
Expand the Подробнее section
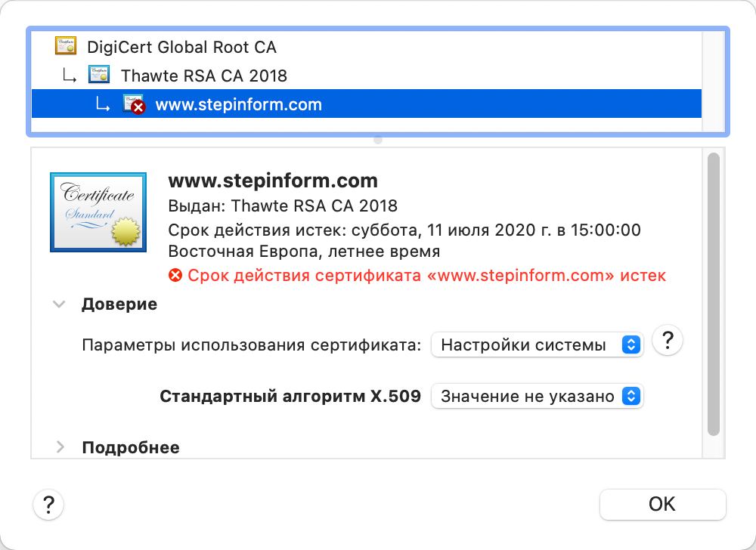click(60, 447)
